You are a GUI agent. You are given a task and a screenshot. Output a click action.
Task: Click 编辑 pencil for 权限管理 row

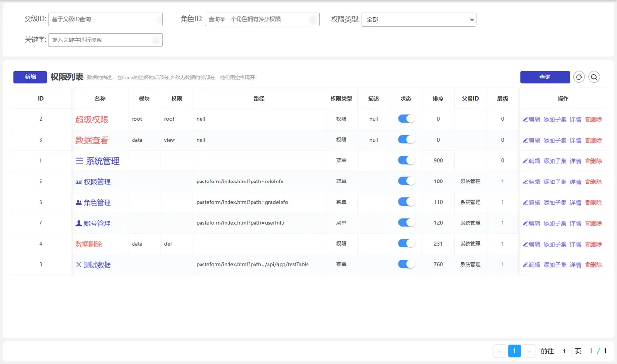click(532, 182)
